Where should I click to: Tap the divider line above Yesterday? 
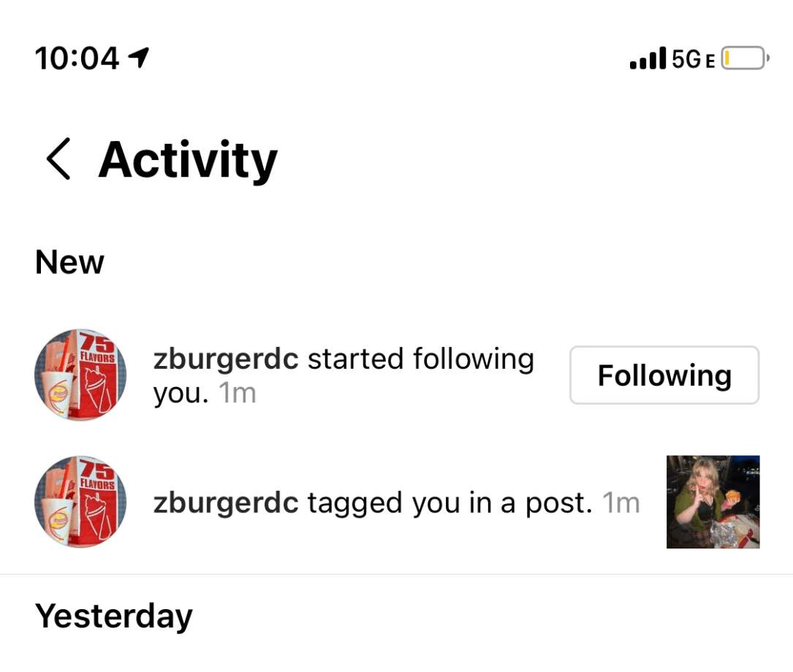(396, 574)
